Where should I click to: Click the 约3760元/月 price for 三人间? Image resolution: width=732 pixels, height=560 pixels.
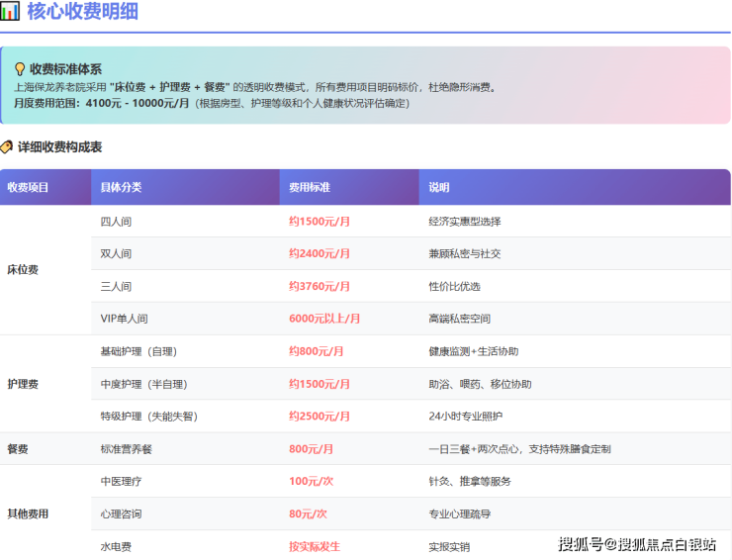pyautogui.click(x=319, y=286)
